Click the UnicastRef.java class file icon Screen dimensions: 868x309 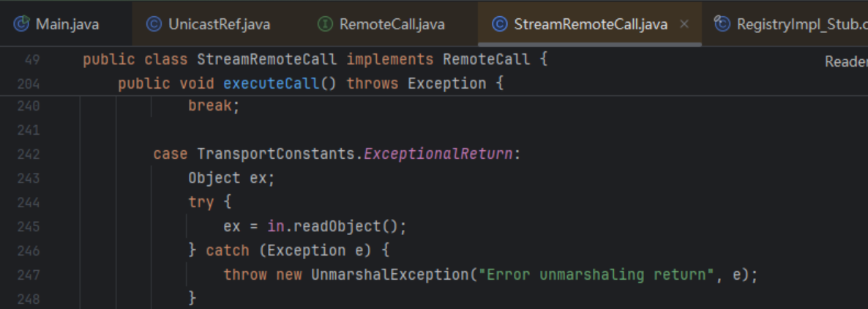point(154,24)
